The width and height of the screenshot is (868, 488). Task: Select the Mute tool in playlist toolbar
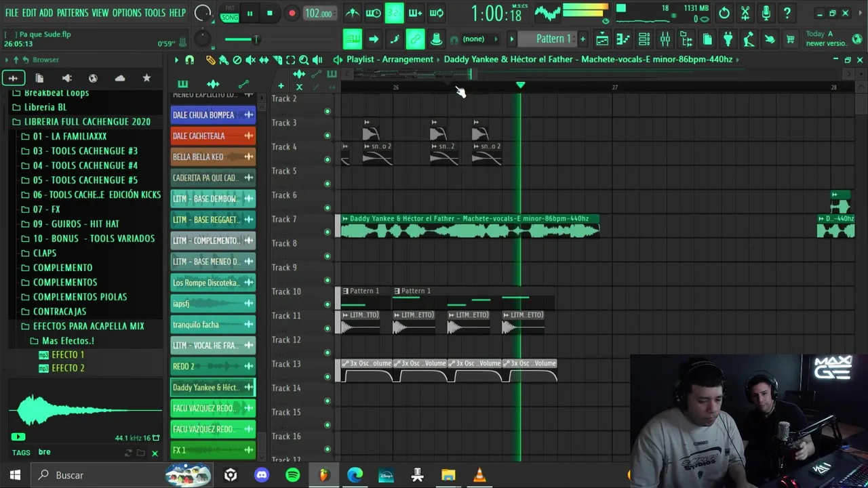[250, 60]
